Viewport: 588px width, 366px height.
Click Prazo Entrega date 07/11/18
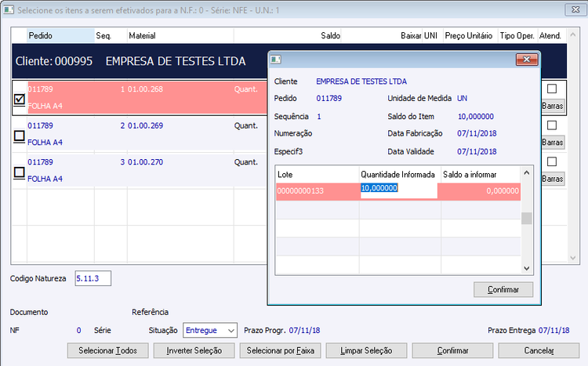point(554,331)
